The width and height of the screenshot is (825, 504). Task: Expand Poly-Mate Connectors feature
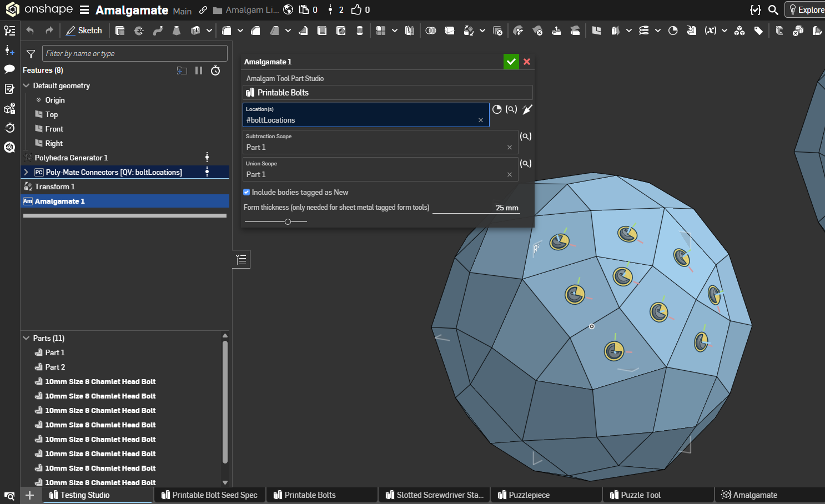click(26, 172)
